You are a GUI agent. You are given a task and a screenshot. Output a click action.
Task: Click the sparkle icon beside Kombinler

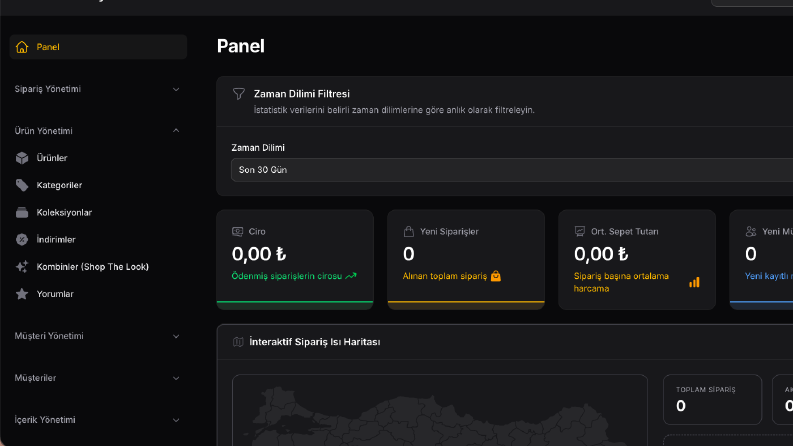click(x=22, y=266)
